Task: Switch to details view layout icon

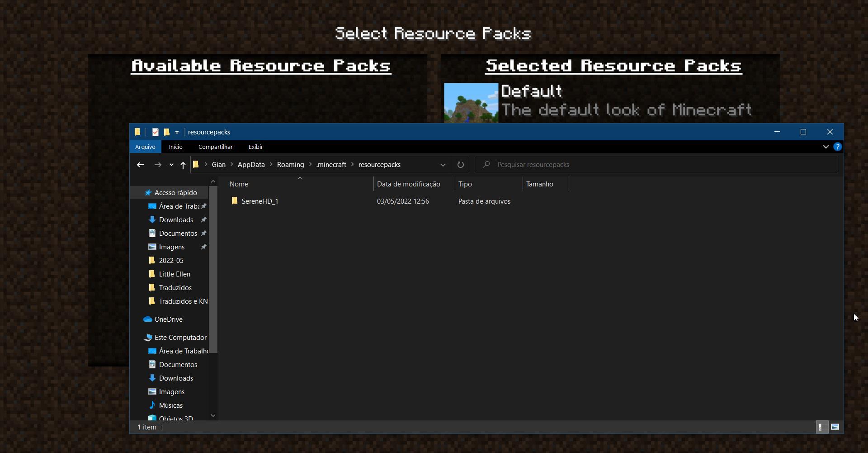Action: [x=821, y=427]
